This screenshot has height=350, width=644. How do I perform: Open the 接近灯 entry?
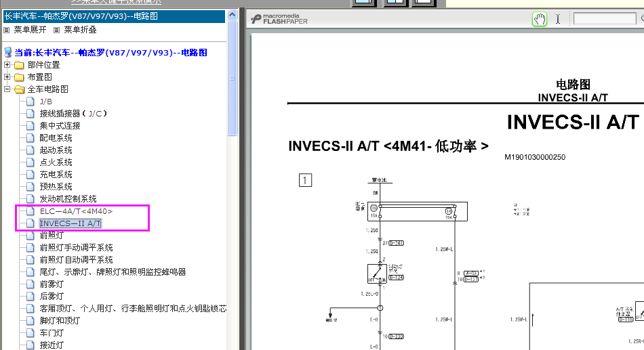(x=52, y=345)
